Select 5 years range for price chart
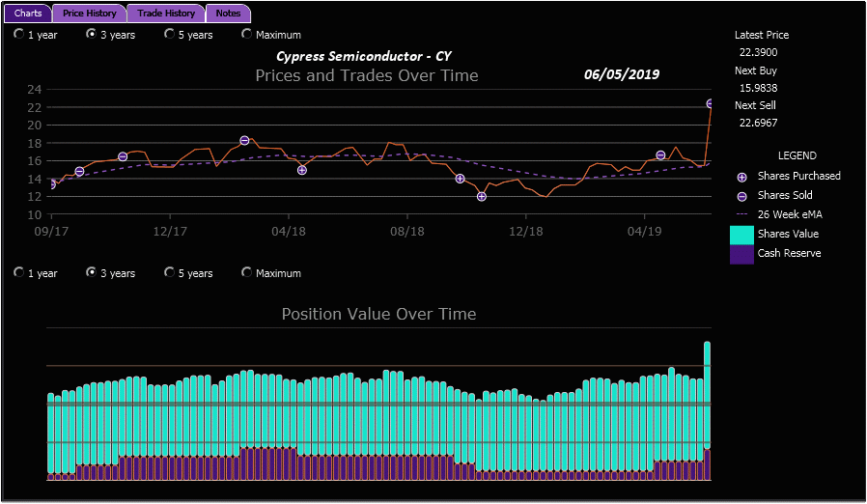 [x=170, y=35]
